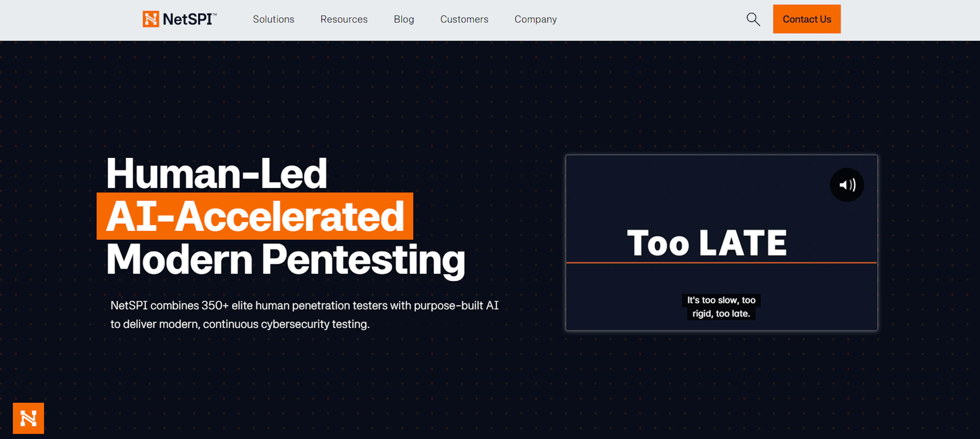Open the Customers menu
The width and height of the screenshot is (980, 439).
click(x=464, y=19)
